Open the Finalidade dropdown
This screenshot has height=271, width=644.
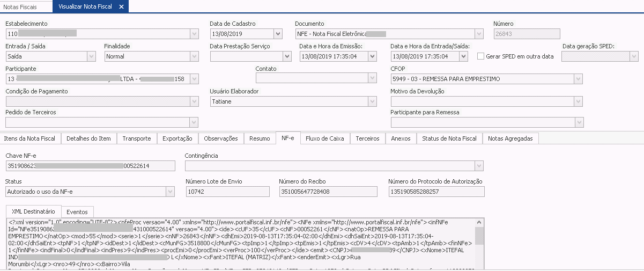pyautogui.click(x=194, y=56)
